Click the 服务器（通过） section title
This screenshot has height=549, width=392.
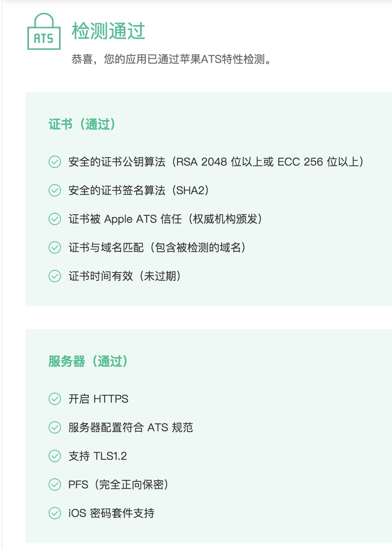click(88, 361)
